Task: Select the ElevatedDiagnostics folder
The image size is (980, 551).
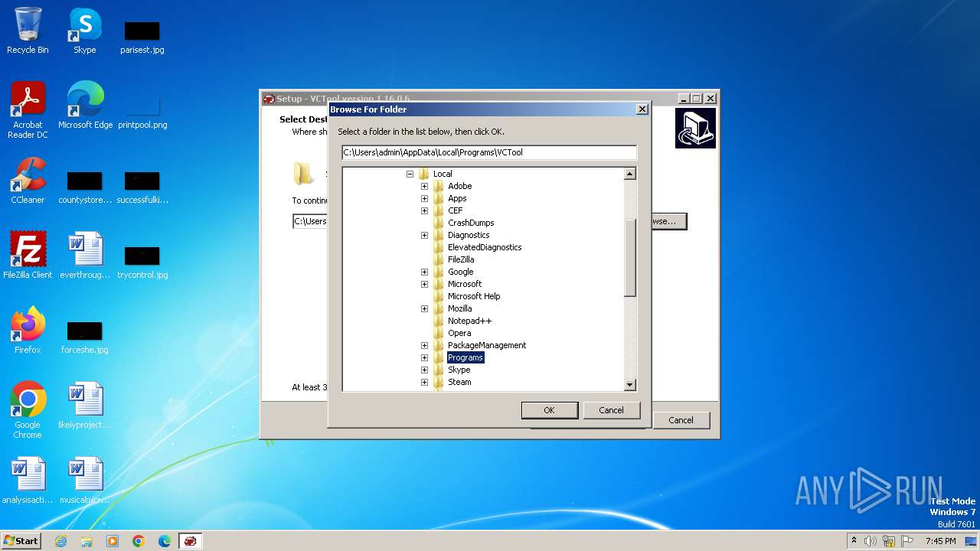Action: coord(485,247)
